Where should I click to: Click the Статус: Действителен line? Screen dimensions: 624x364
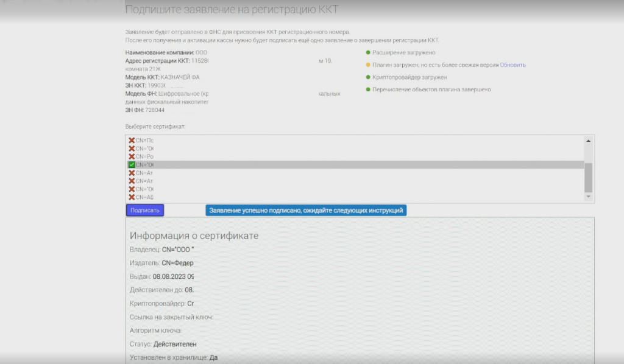[163, 344]
